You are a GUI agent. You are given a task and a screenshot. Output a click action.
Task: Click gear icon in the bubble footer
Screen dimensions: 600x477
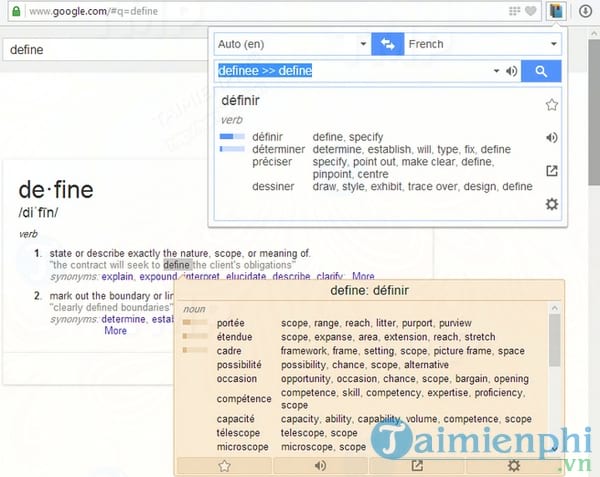tap(514, 466)
